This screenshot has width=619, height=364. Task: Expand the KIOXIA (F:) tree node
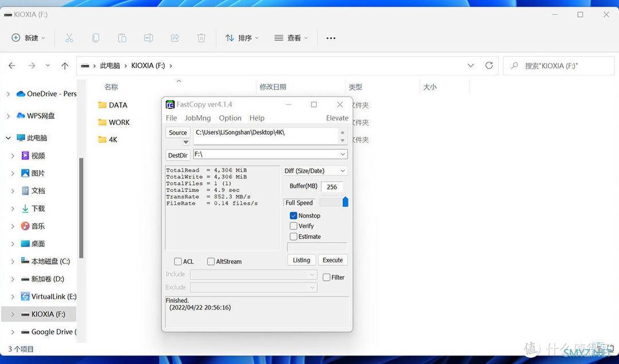(x=13, y=315)
